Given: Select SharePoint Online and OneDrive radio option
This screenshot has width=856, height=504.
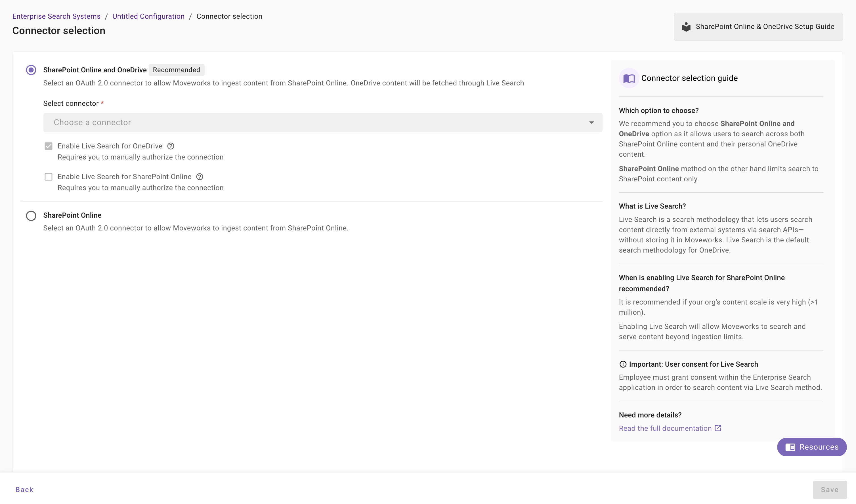Looking at the screenshot, I should click(31, 70).
